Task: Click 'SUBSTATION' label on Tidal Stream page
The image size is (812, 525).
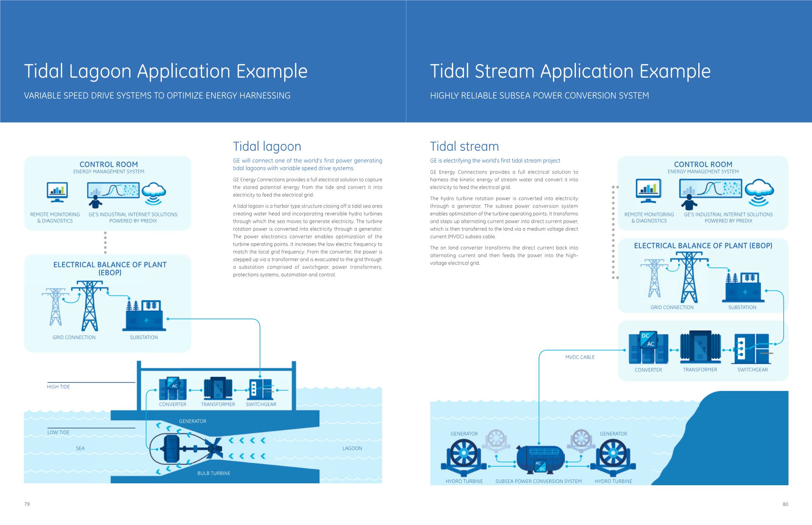Action: coord(742,308)
